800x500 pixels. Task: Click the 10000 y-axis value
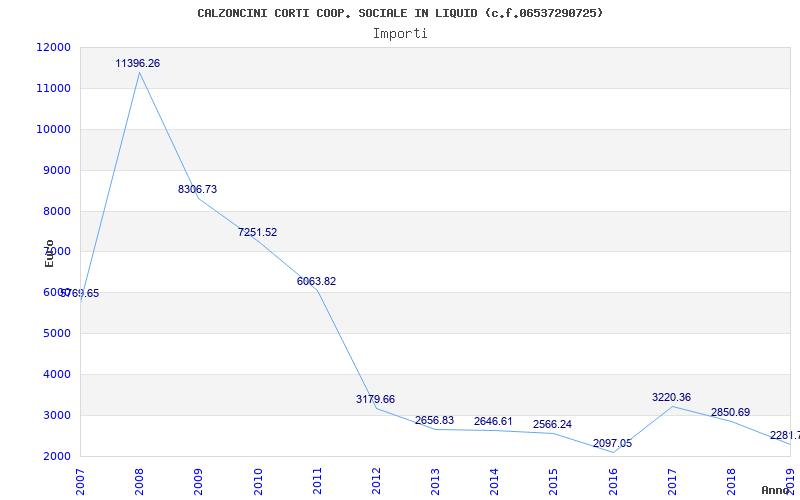pos(53,129)
